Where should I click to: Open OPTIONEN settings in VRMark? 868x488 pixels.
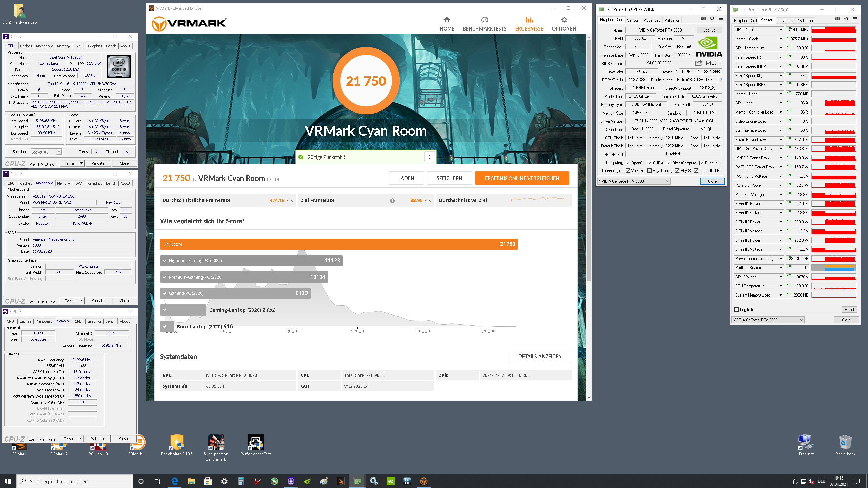564,24
